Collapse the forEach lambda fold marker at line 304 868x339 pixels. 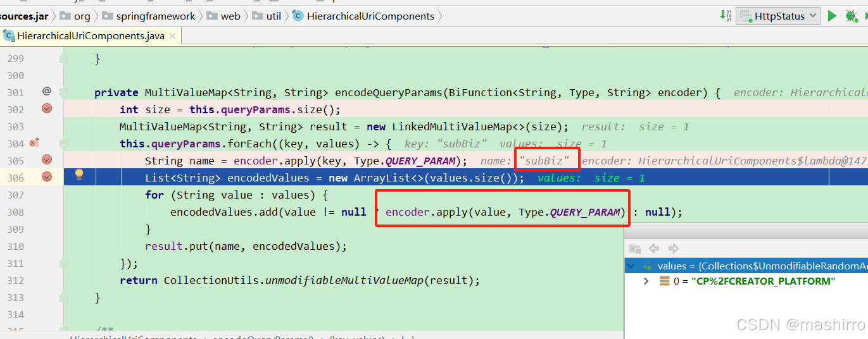click(63, 144)
